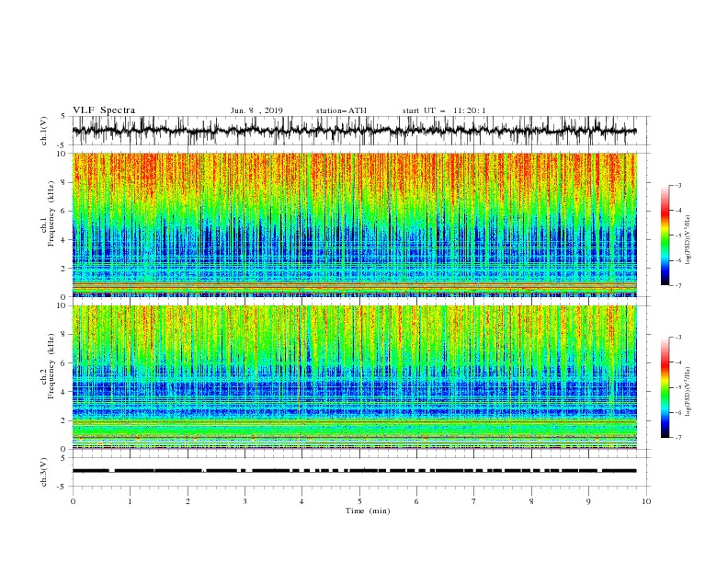
Task: Click the '-3' label on ch.1 colorbar
Action: [677, 185]
